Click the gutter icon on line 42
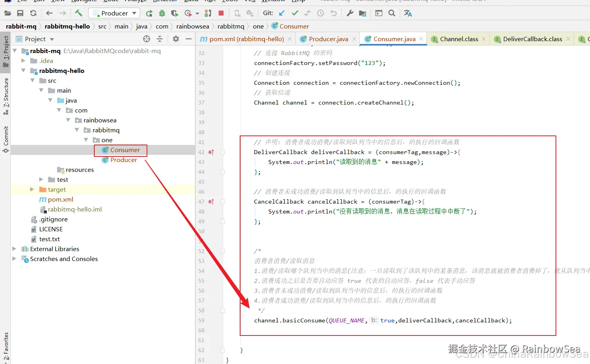 (x=211, y=152)
